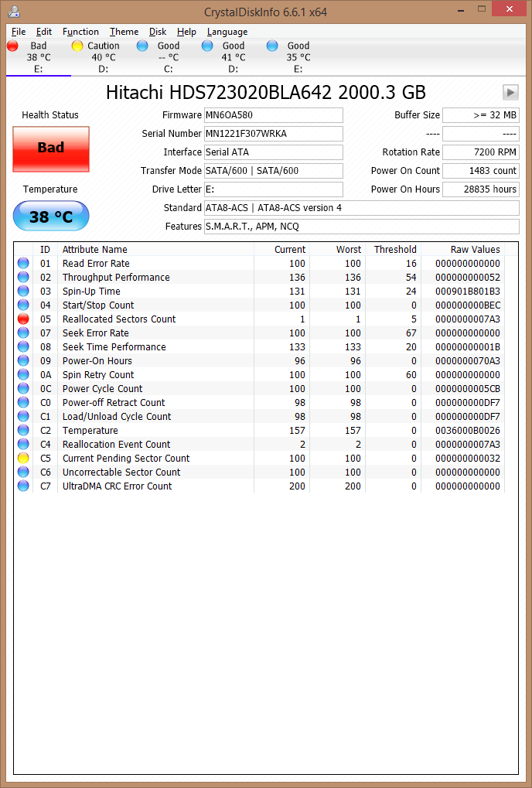Select the Bad 38 °C disk tab
Image resolution: width=532 pixels, height=788 pixels.
pos(38,57)
